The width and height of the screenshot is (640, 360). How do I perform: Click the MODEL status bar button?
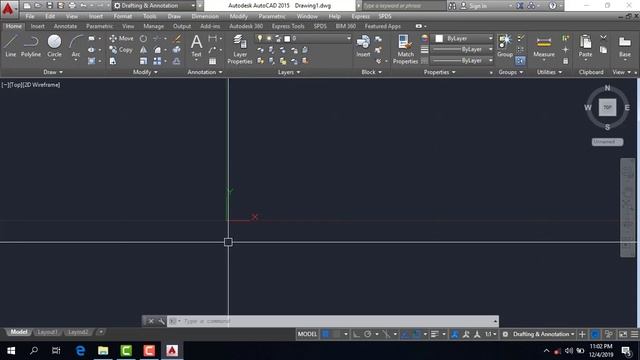[307, 334]
